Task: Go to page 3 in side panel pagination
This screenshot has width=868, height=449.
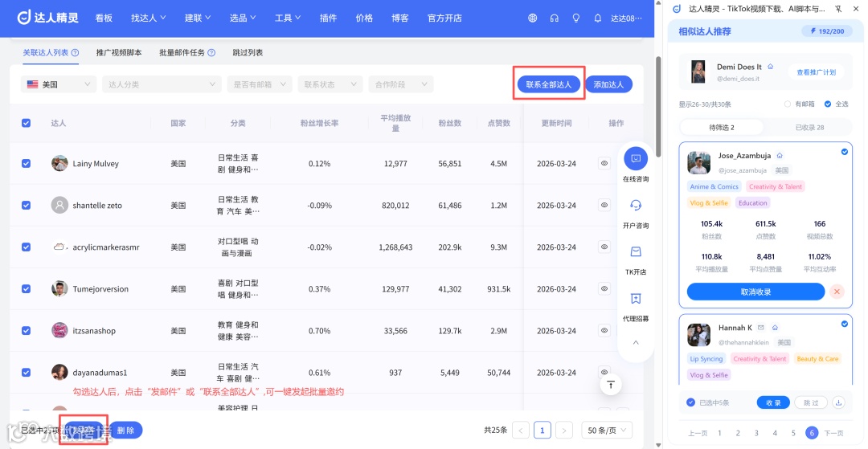Action: (x=756, y=433)
